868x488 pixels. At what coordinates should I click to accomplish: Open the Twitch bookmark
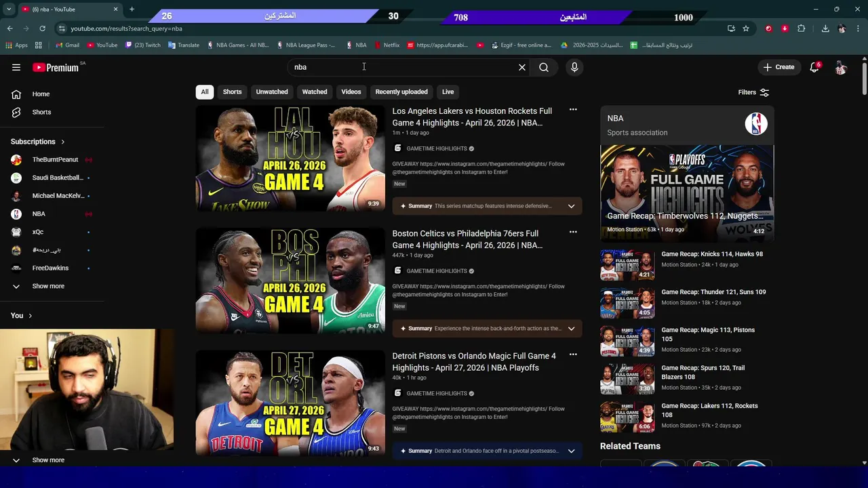(143, 45)
